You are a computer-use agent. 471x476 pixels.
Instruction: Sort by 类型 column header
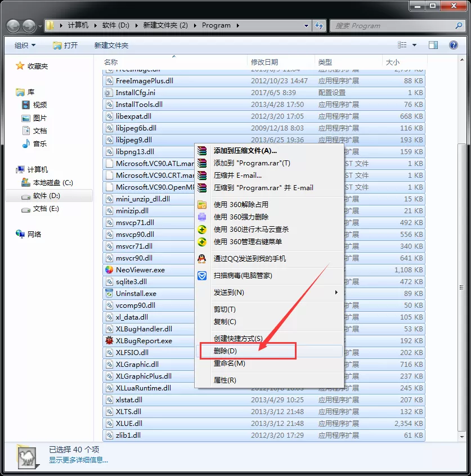pyautogui.click(x=348, y=62)
